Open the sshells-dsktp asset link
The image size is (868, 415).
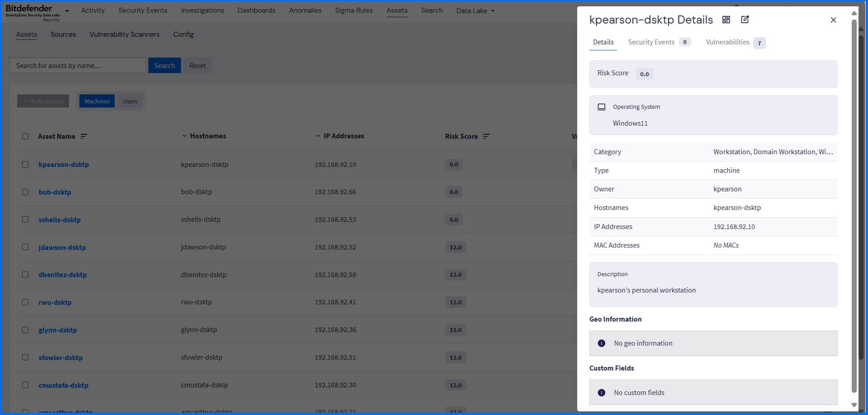(59, 220)
